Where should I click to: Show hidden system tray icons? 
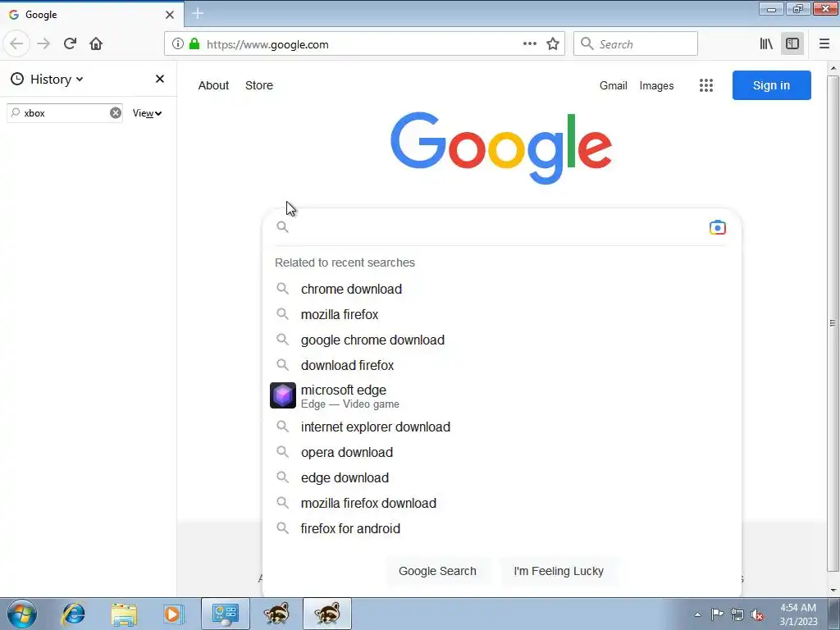click(x=697, y=614)
